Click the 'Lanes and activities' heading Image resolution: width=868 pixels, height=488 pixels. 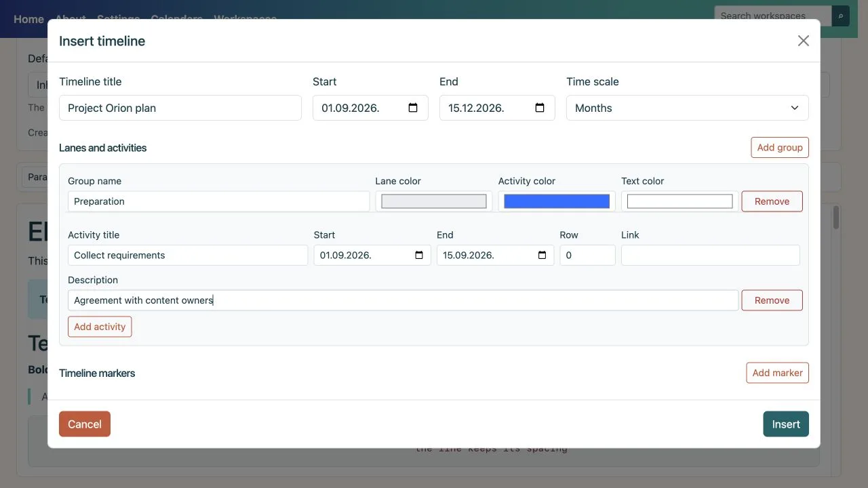pyautogui.click(x=103, y=148)
